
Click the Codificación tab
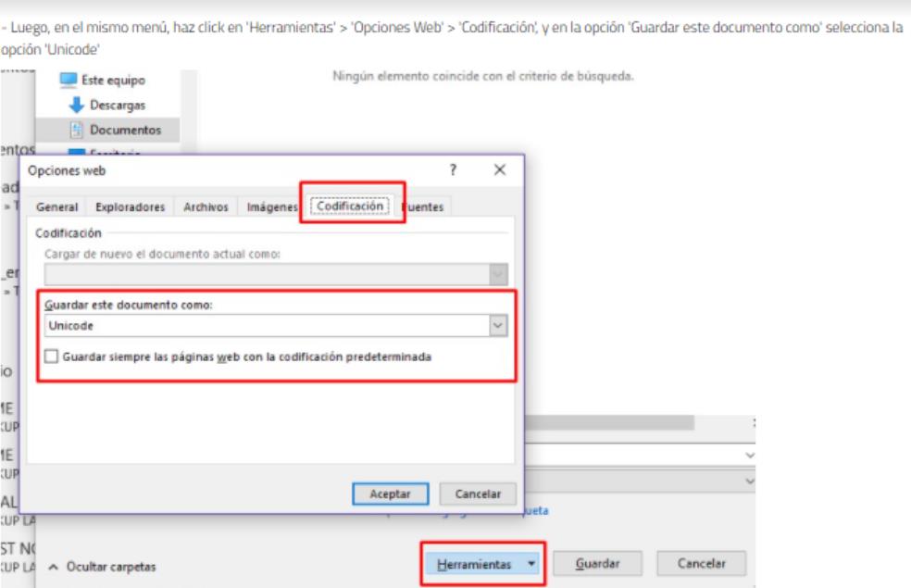coord(350,206)
